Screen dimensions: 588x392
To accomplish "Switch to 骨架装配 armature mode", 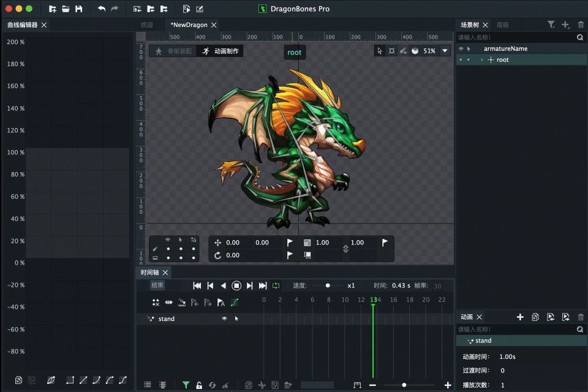I will click(173, 51).
